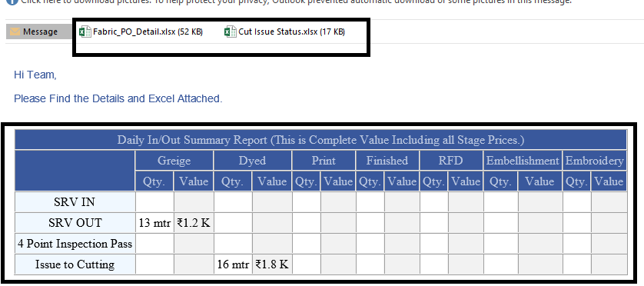The height and width of the screenshot is (286, 644).
Task: Click the Daily In/Out Summary Report title
Action: coord(320,140)
